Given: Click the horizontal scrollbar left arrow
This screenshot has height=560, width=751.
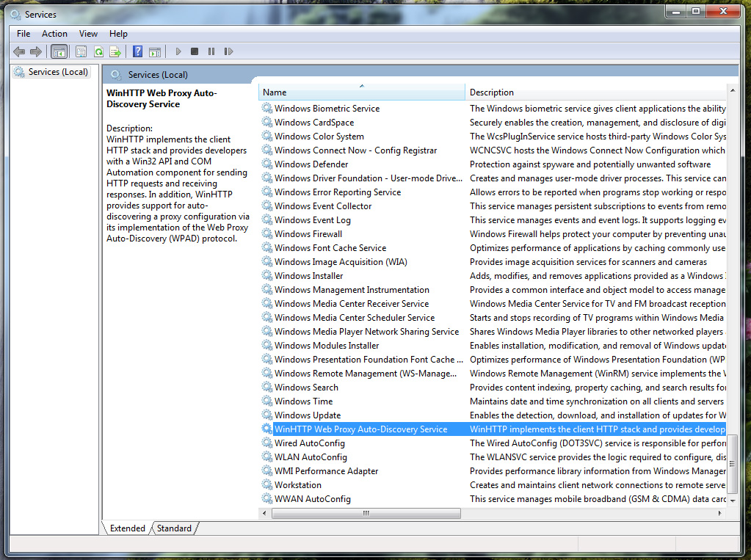Looking at the screenshot, I should [264, 513].
